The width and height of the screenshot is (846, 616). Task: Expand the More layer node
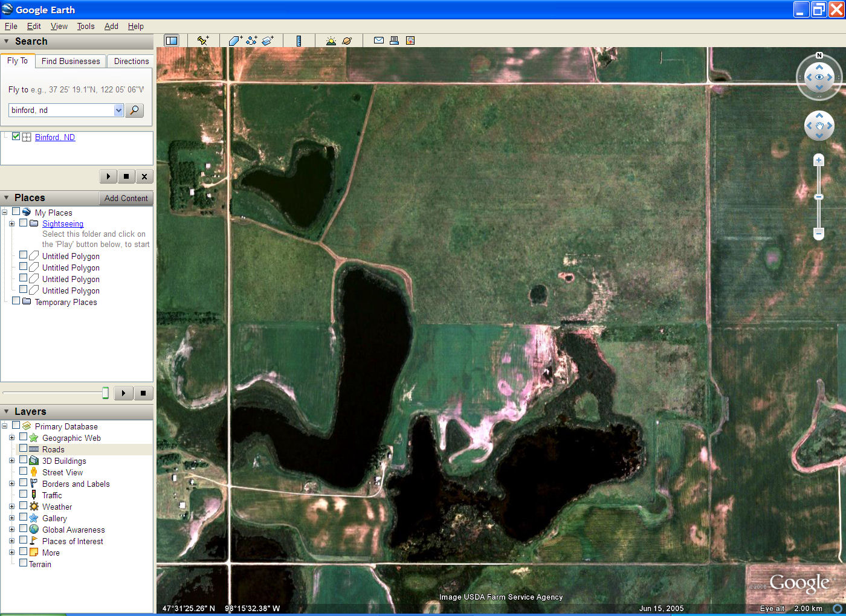point(11,553)
